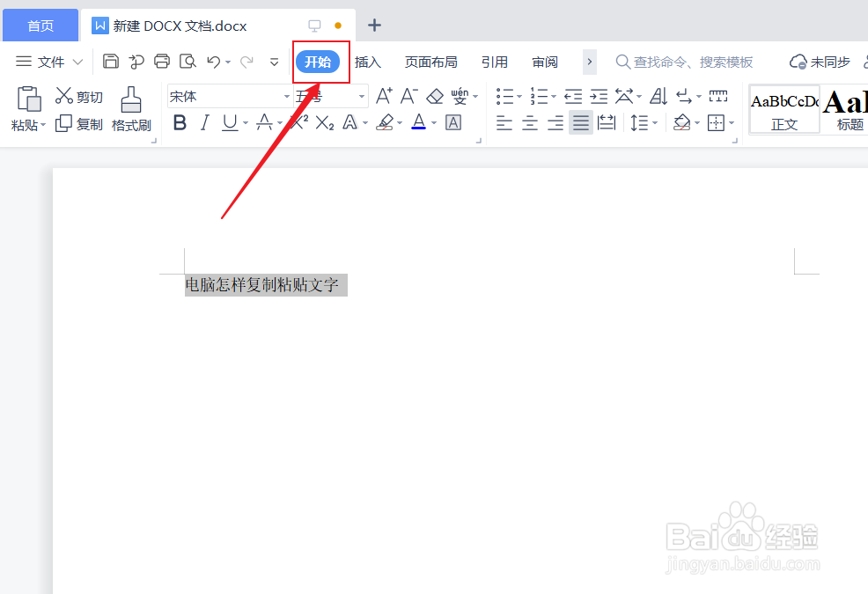Open the 审阅 ribbon tab

coord(545,62)
